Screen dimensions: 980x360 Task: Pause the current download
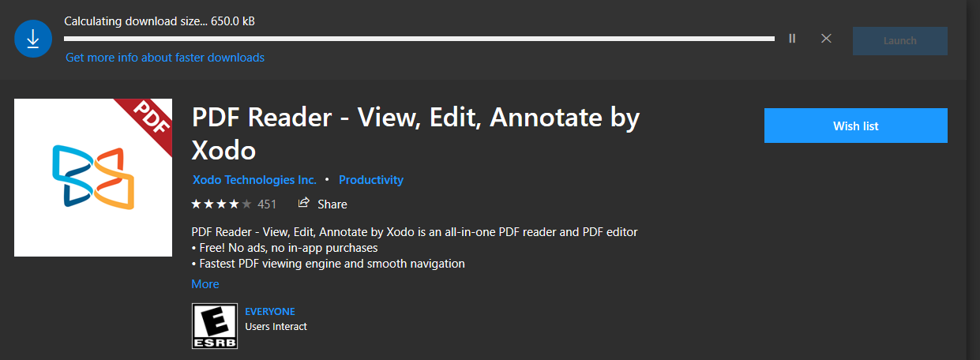tap(792, 38)
